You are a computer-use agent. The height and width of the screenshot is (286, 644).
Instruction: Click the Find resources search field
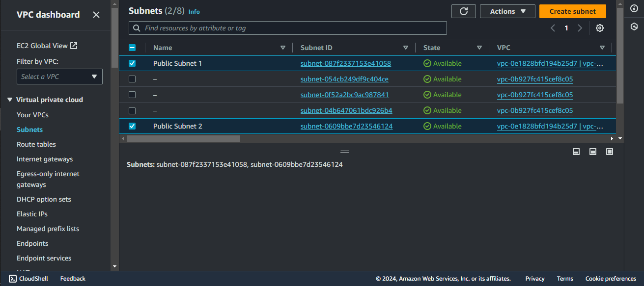coord(288,28)
